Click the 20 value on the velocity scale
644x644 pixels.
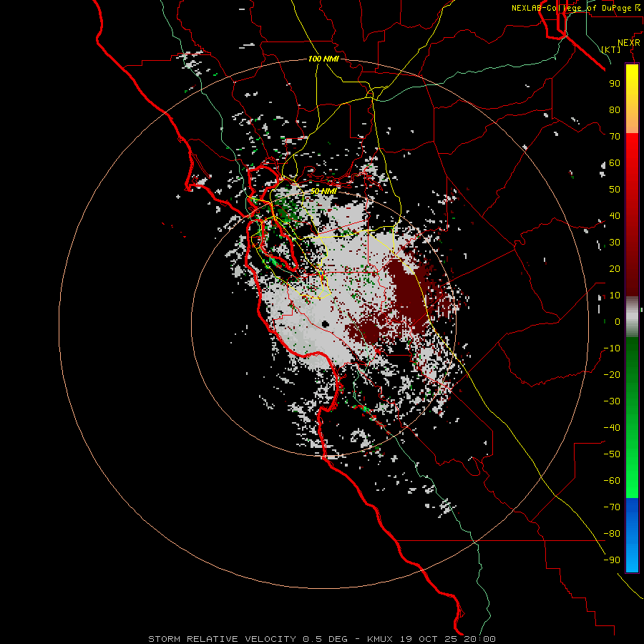click(615, 269)
